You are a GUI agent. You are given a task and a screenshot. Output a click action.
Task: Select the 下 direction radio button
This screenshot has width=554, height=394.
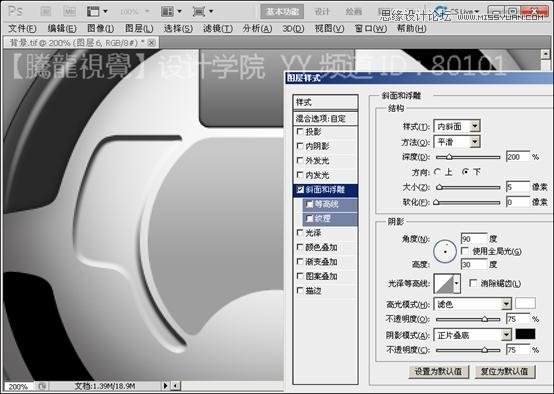466,172
